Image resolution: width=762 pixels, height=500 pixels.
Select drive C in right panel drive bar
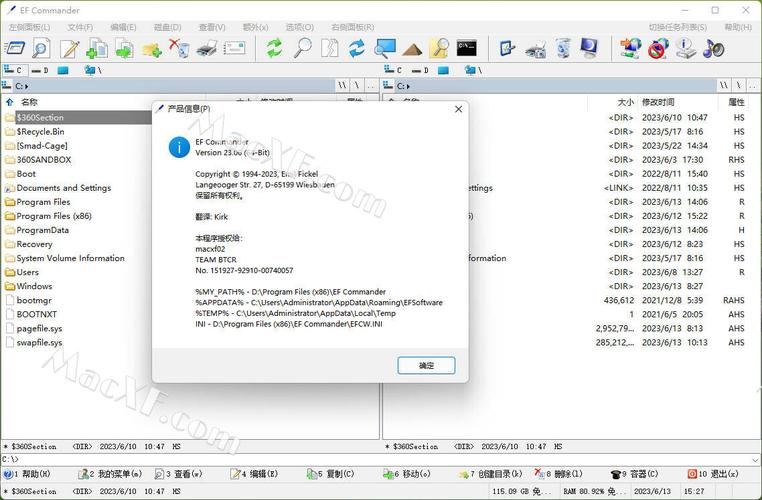point(394,70)
